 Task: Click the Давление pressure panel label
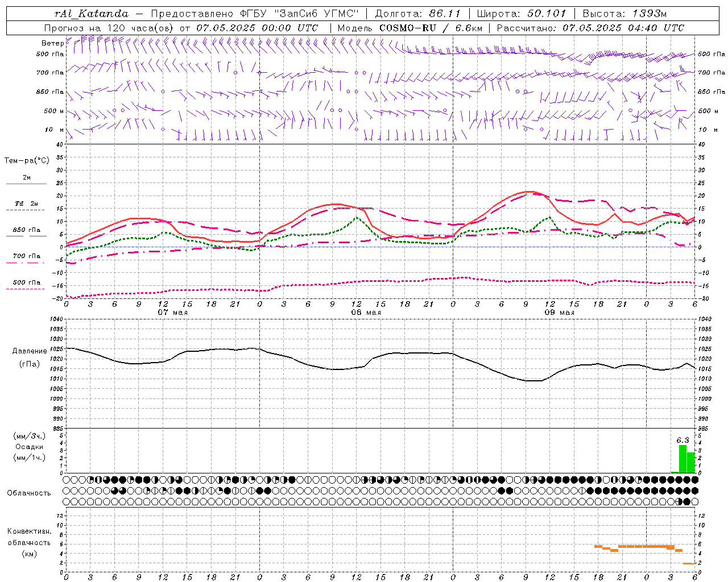tap(30, 351)
